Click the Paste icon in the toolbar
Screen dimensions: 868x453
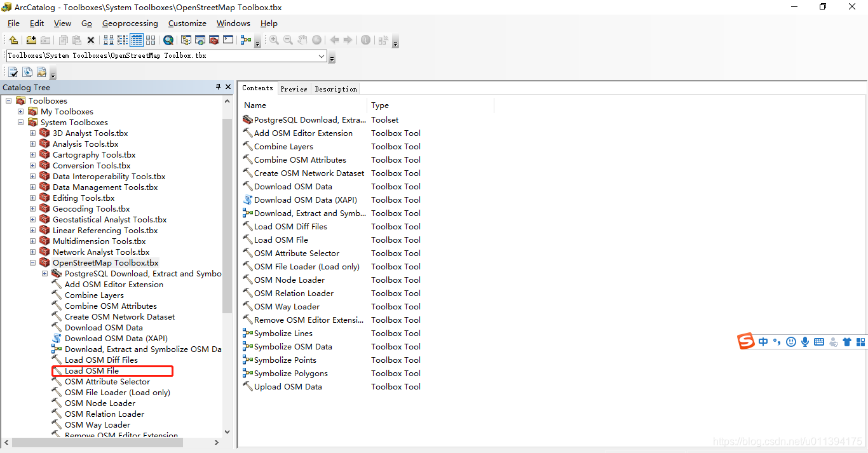[77, 40]
